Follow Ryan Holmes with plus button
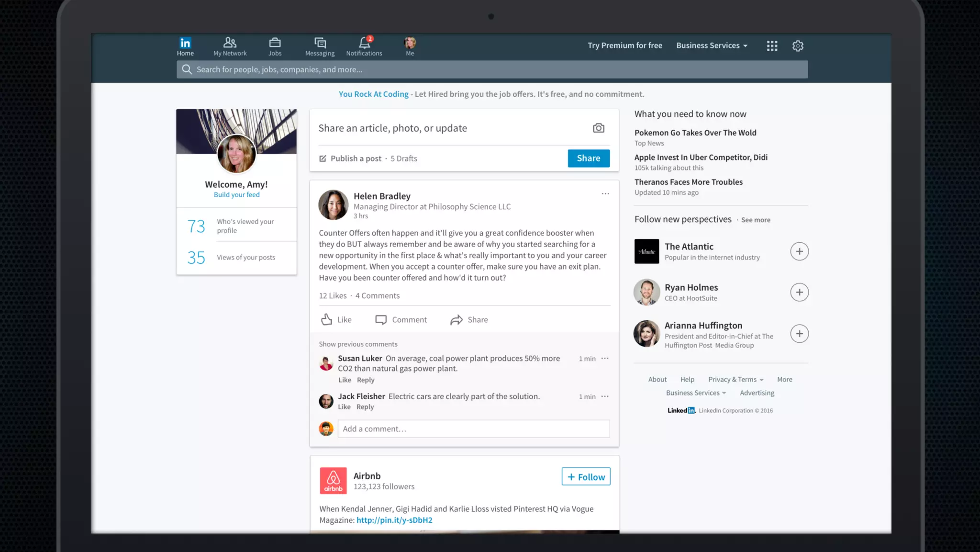This screenshot has width=980, height=552. [799, 293]
